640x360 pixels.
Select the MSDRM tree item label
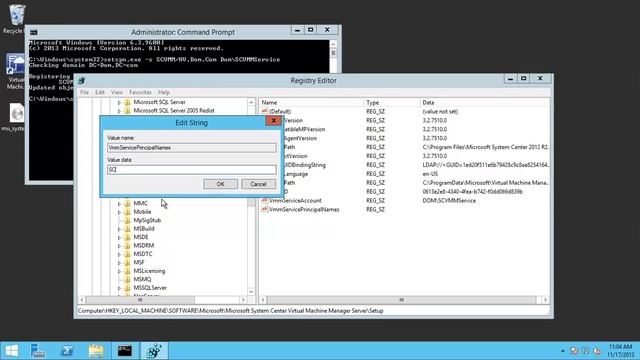(x=144, y=245)
